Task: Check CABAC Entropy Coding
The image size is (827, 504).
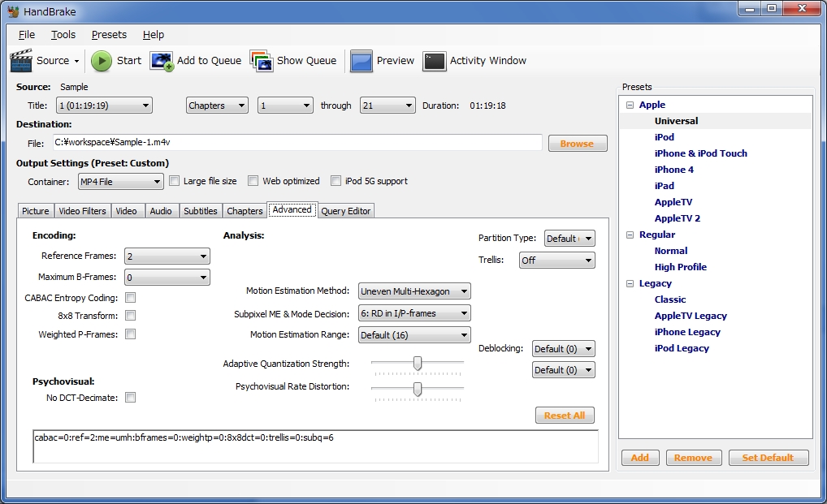Action: coord(130,298)
